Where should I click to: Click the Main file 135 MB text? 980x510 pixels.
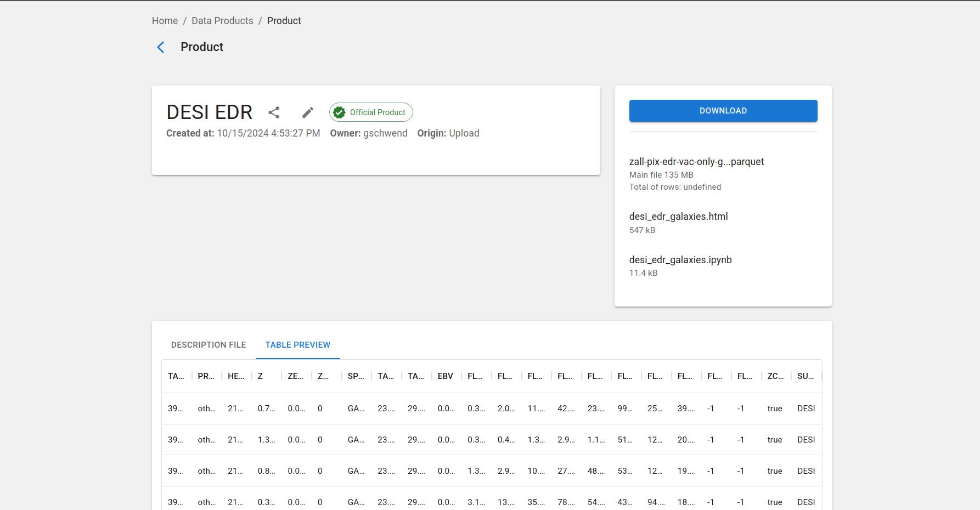click(x=661, y=175)
